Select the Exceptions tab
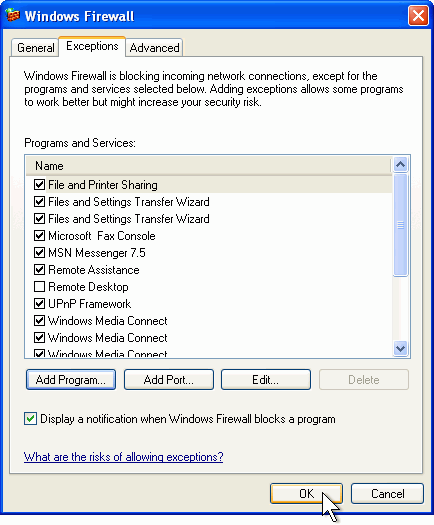This screenshot has height=525, width=434. pyautogui.click(x=92, y=46)
